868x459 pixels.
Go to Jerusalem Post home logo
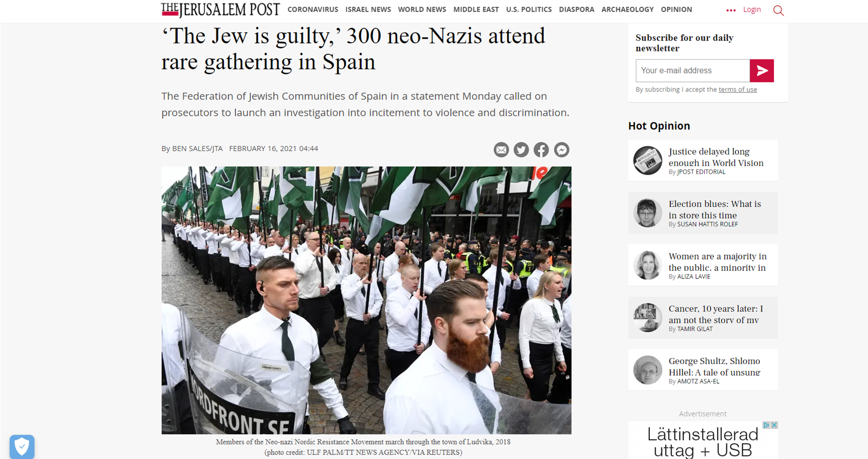[x=220, y=10]
